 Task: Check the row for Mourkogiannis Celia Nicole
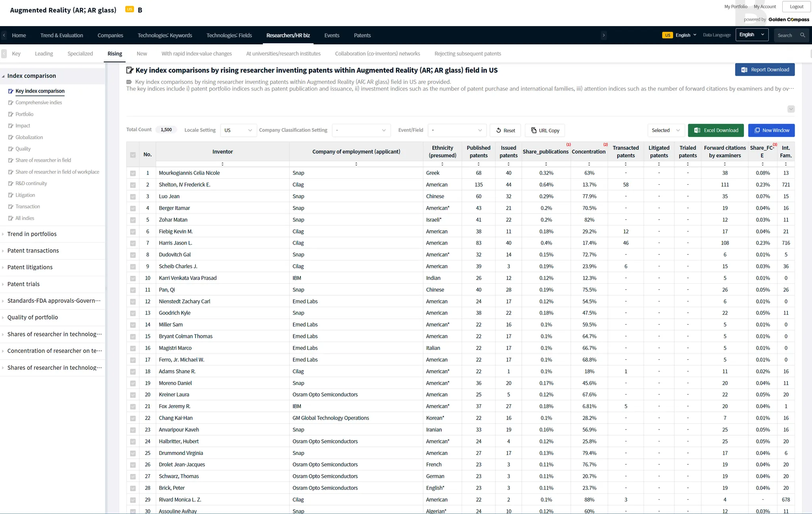[x=133, y=173]
